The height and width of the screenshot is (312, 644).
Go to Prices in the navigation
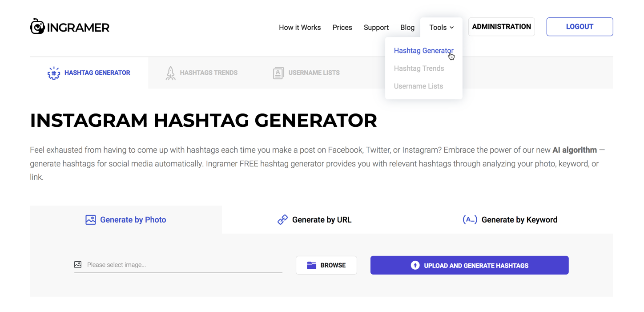(x=342, y=28)
